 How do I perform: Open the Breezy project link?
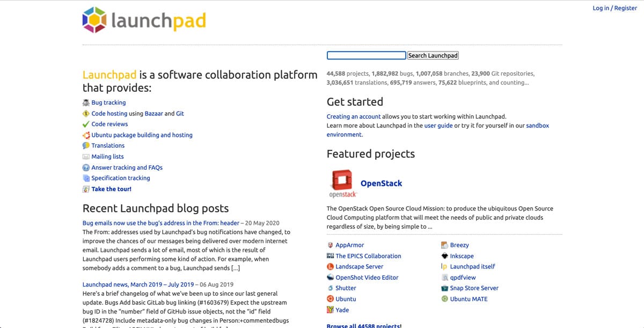459,245
